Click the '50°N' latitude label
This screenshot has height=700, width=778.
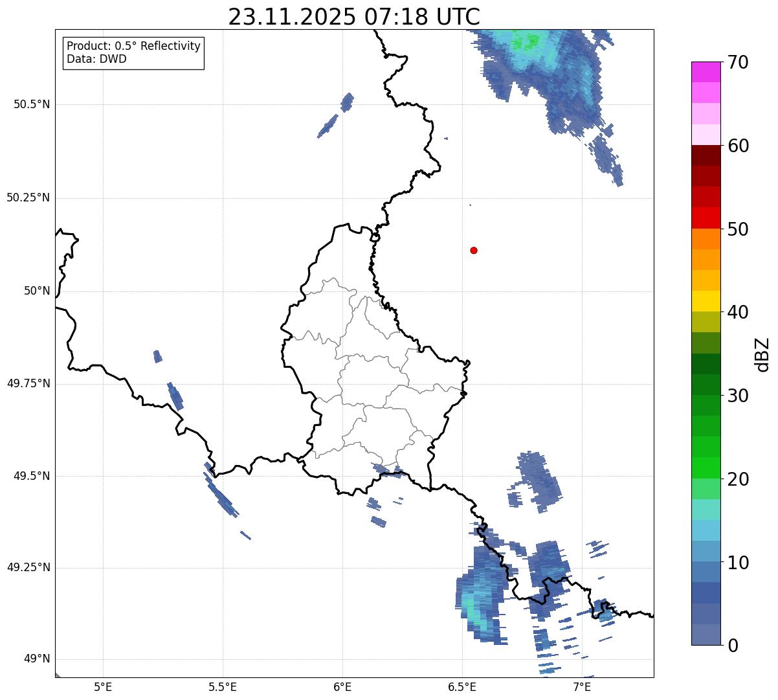[37, 291]
